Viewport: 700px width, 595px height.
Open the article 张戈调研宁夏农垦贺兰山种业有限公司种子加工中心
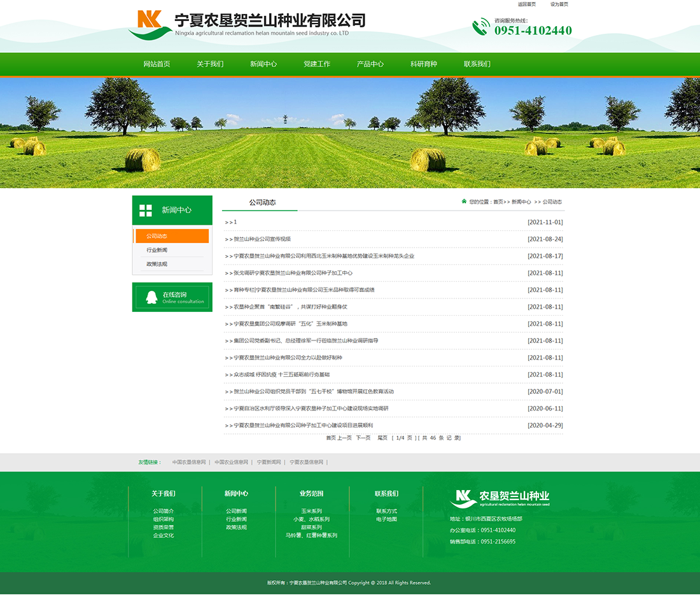pyautogui.click(x=293, y=273)
